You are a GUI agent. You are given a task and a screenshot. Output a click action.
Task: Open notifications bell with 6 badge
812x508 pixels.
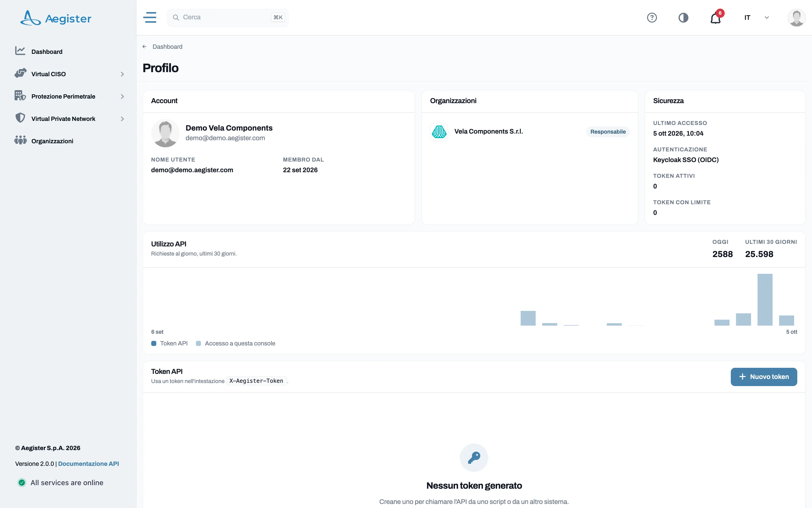(716, 18)
